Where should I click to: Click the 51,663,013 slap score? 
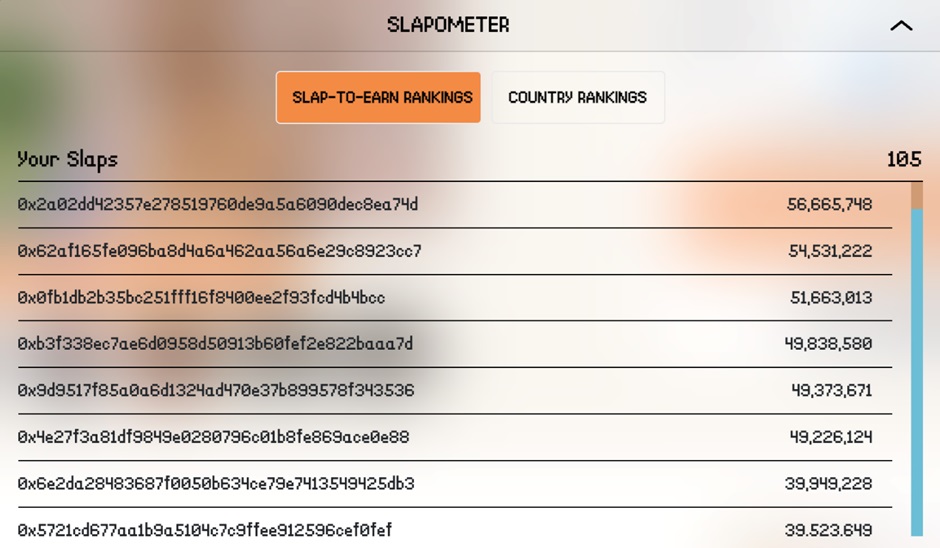(831, 297)
